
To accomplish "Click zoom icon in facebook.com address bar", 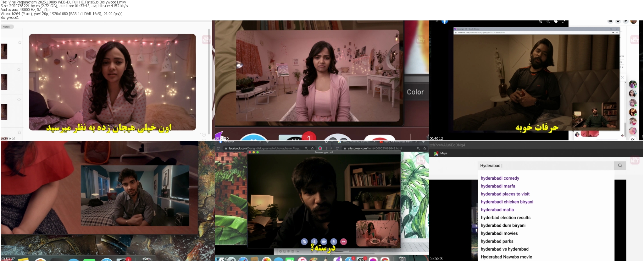I will pyautogui.click(x=306, y=148).
